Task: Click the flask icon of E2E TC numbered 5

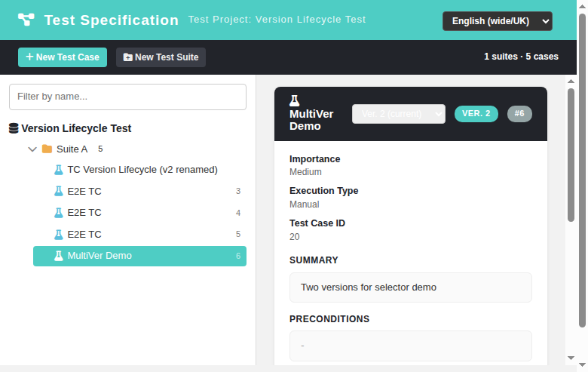Action: pyautogui.click(x=59, y=235)
